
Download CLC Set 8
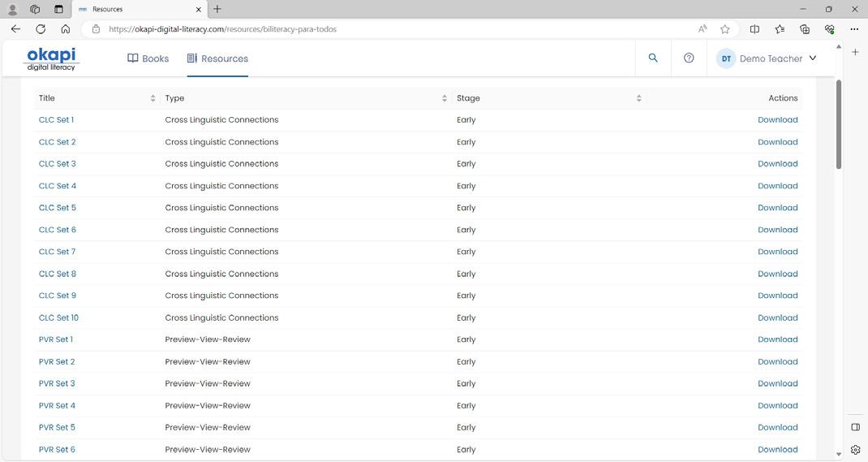tap(778, 274)
